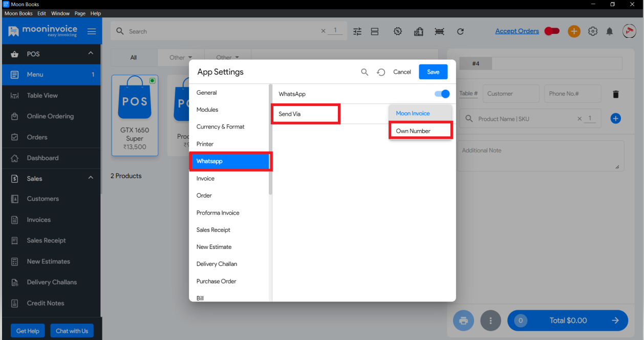
Task: Clear the top Search field with X
Action: 323,31
